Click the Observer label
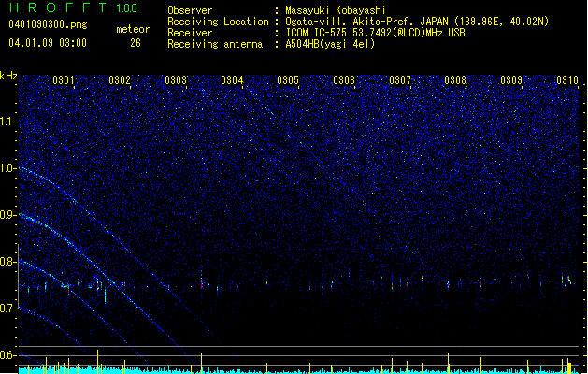The height and width of the screenshot is (374, 588). tap(190, 10)
